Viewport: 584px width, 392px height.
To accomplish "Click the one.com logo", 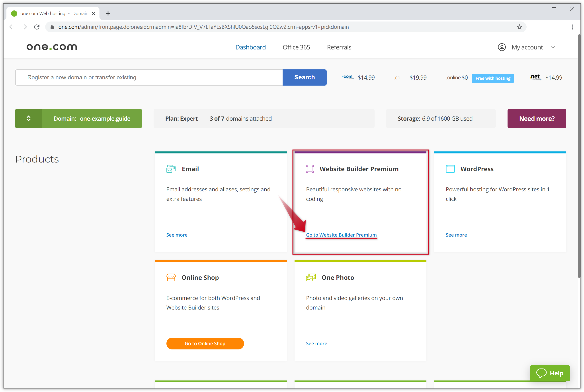I will click(x=52, y=47).
